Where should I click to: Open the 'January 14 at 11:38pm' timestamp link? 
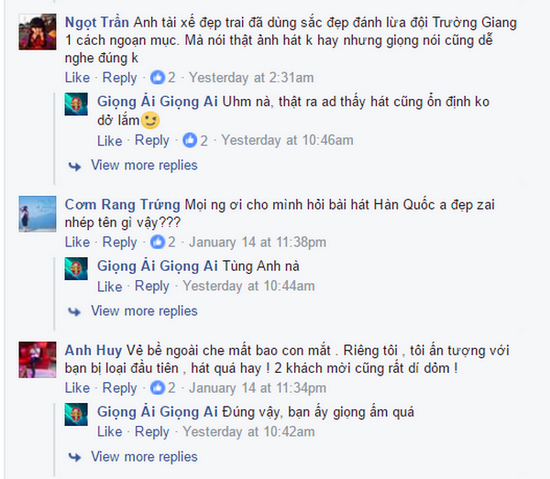[258, 242]
